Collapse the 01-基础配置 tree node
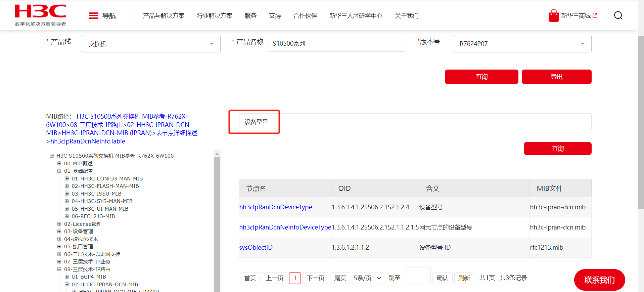Image resolution: width=644 pixels, height=292 pixels. (59, 171)
